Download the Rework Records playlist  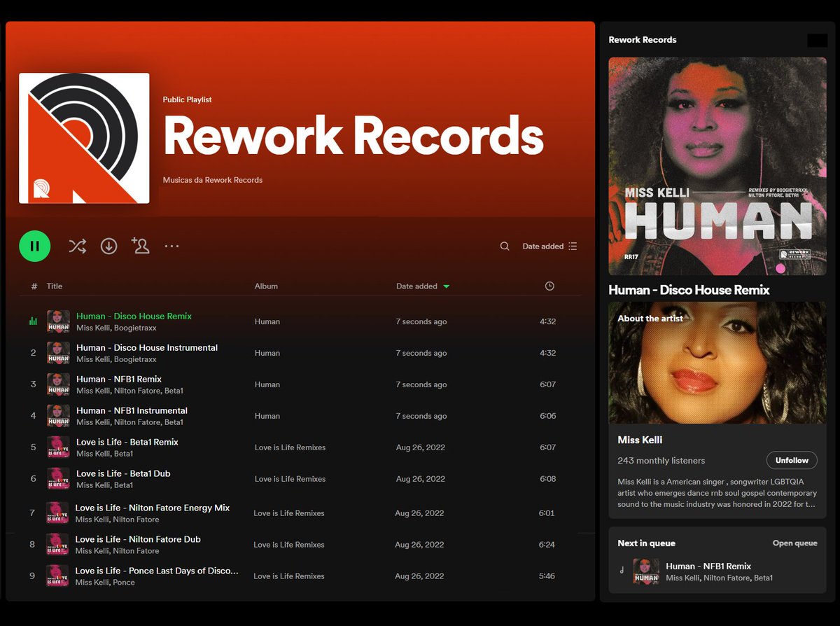(x=108, y=246)
